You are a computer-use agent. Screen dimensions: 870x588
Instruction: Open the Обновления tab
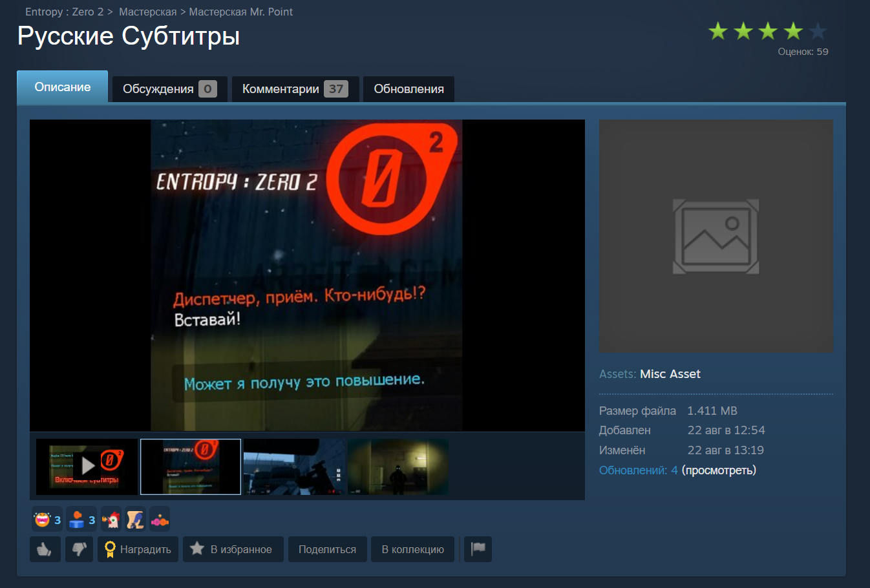[x=408, y=89]
